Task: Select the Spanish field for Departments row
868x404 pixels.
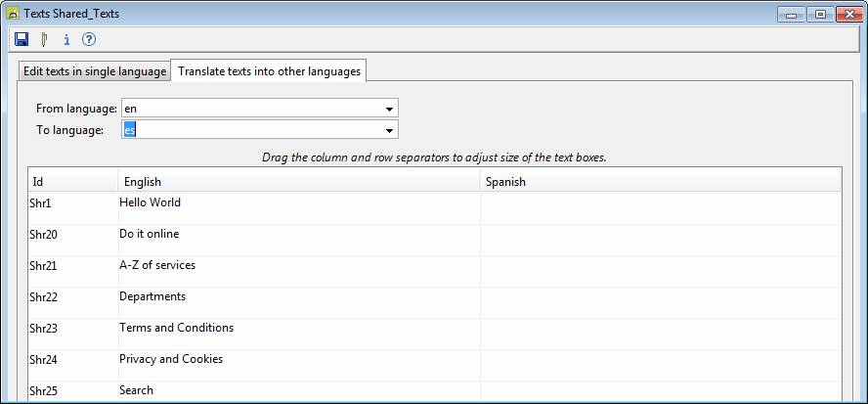Action: click(x=660, y=302)
